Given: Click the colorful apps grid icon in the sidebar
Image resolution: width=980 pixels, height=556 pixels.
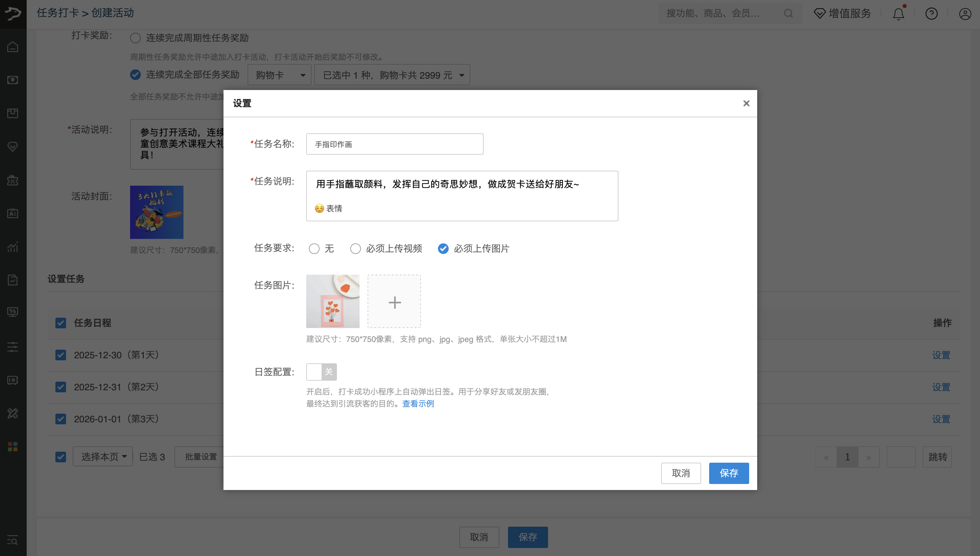Looking at the screenshot, I should click(x=13, y=447).
